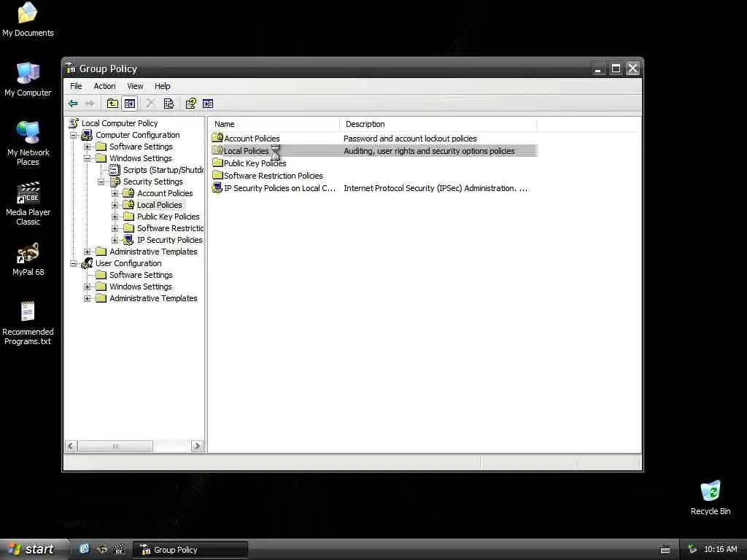747x560 pixels.
Task: Select Software Settings under User Configuration
Action: tap(141, 275)
